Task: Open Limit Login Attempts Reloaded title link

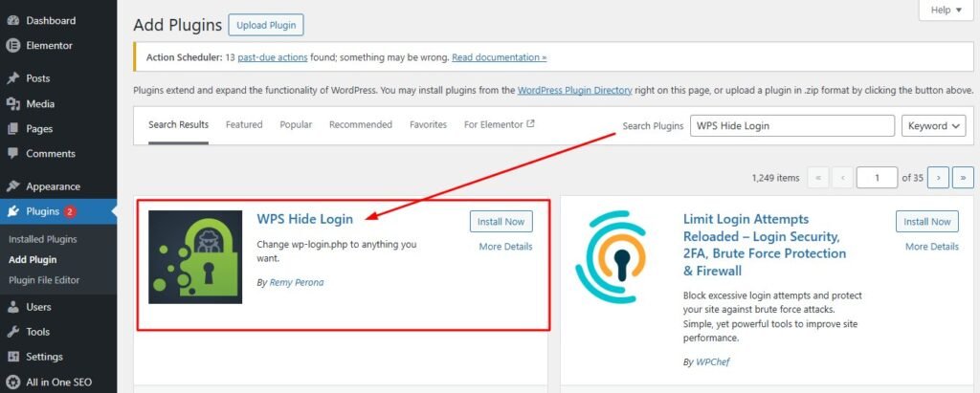Action: (765, 245)
